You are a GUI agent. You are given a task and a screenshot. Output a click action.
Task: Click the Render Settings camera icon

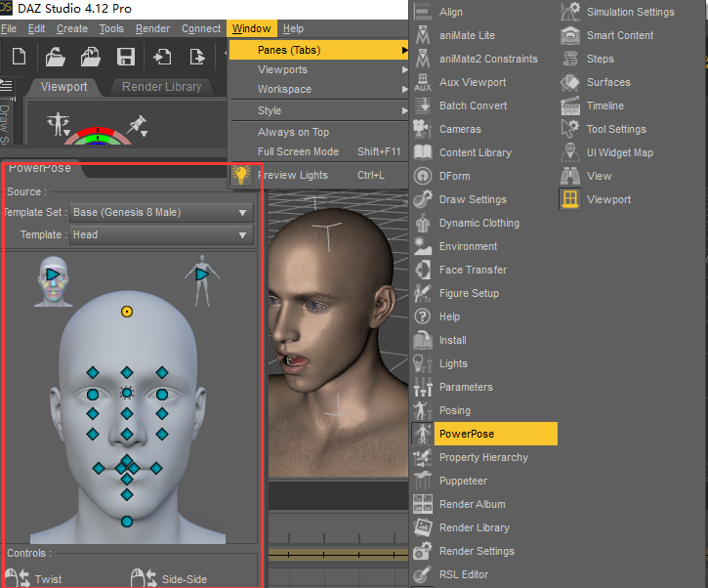423,551
